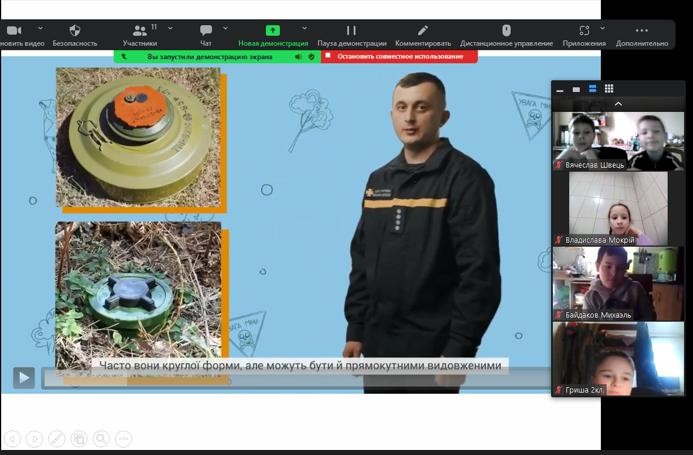The image size is (693, 455).
Task: Collapse video strip using up chevron
Action: (618, 104)
